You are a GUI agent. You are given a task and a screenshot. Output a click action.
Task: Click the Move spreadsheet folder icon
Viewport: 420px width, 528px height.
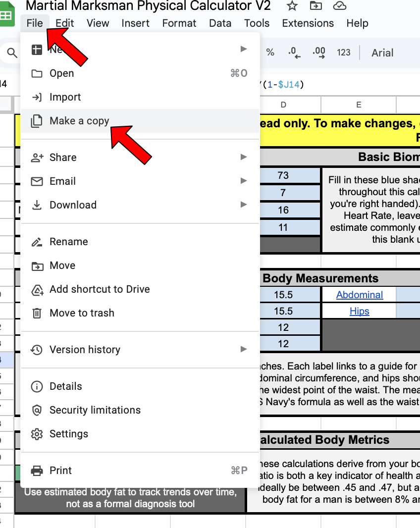(x=316, y=6)
